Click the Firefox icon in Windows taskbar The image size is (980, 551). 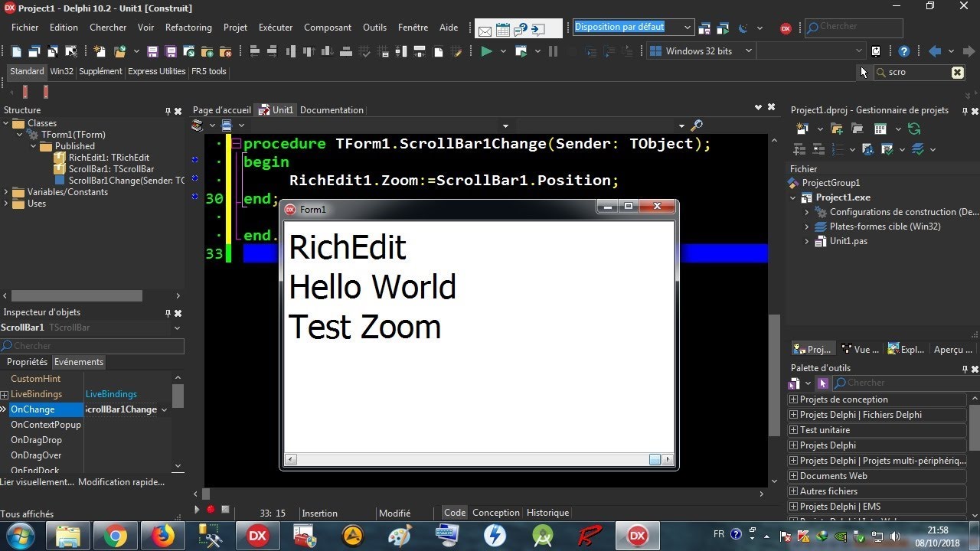pos(162,536)
